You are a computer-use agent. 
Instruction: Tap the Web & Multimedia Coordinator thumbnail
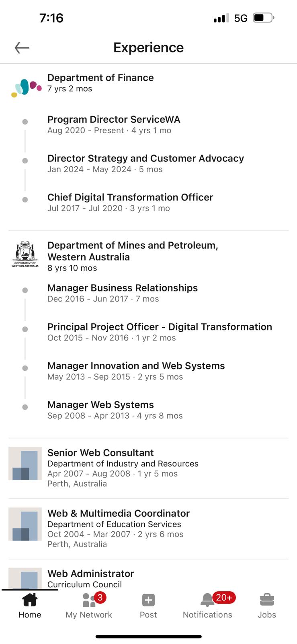(x=25, y=524)
